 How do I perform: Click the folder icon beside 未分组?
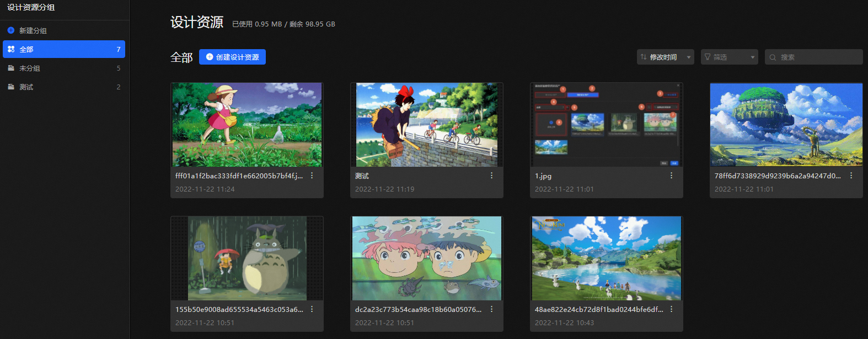(x=11, y=68)
